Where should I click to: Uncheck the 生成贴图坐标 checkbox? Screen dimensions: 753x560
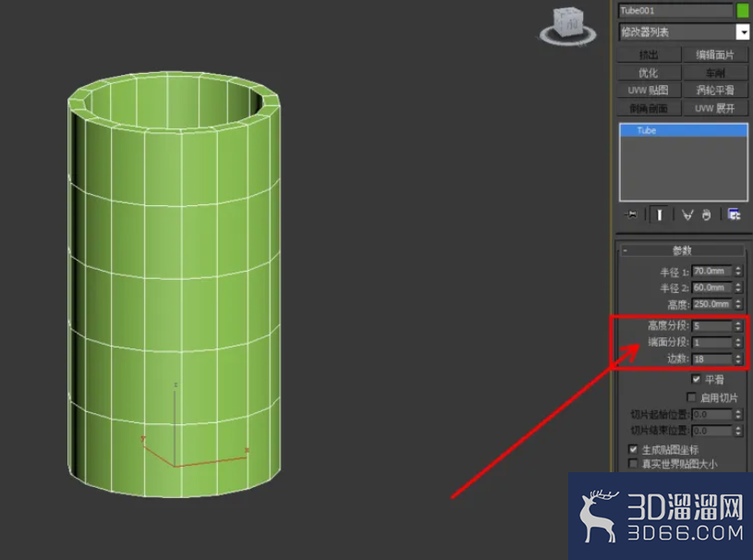click(x=633, y=449)
